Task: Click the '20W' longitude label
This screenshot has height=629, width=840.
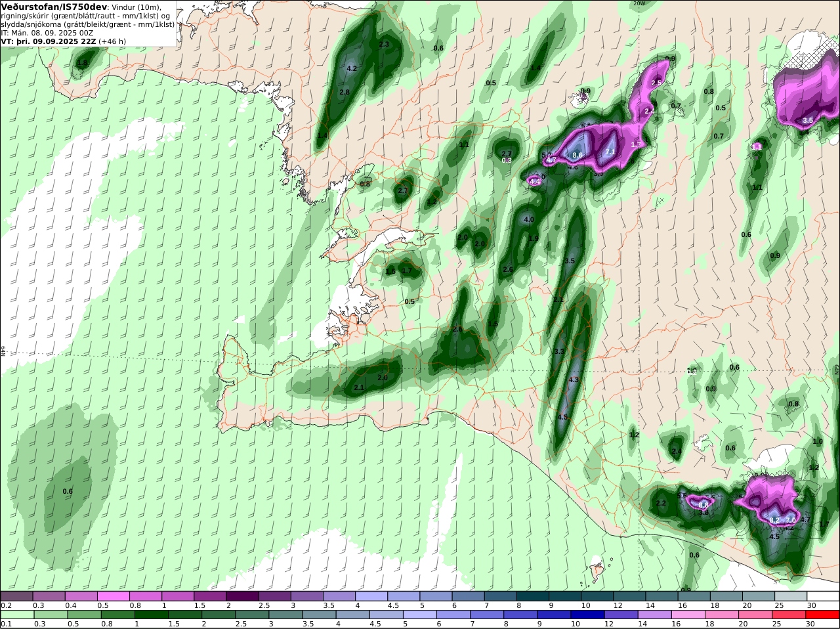Action: pyautogui.click(x=639, y=3)
